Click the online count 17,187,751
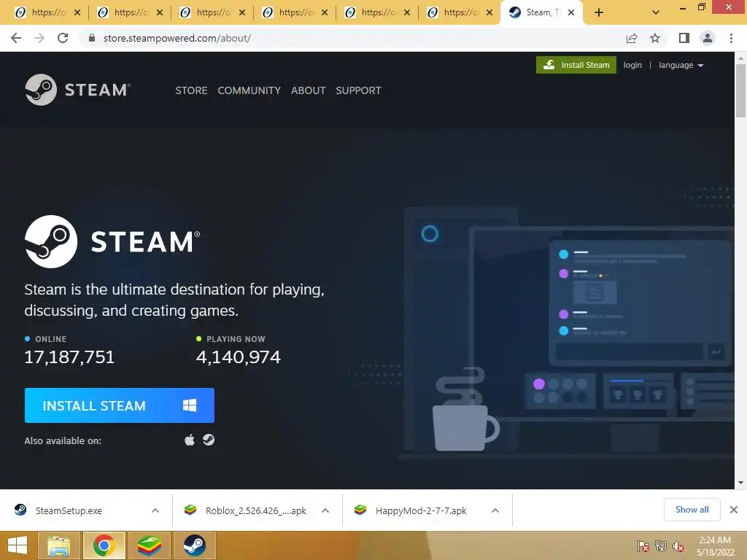The height and width of the screenshot is (560, 747). click(x=69, y=357)
